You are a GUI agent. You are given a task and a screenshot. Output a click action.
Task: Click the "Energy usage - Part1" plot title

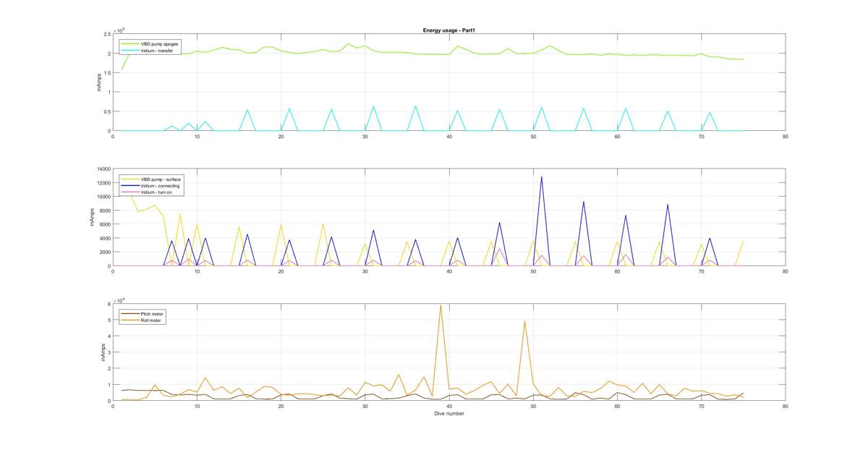[448, 30]
